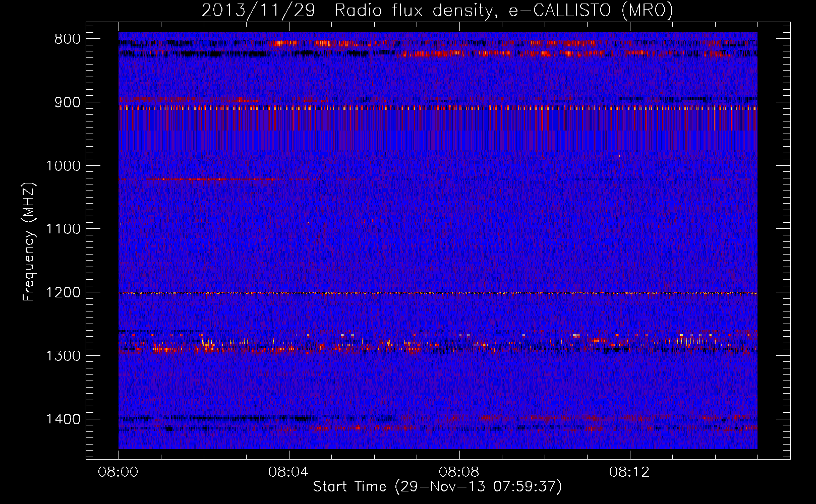
Task: Click the 800 frequency tick label
Action: pos(68,39)
